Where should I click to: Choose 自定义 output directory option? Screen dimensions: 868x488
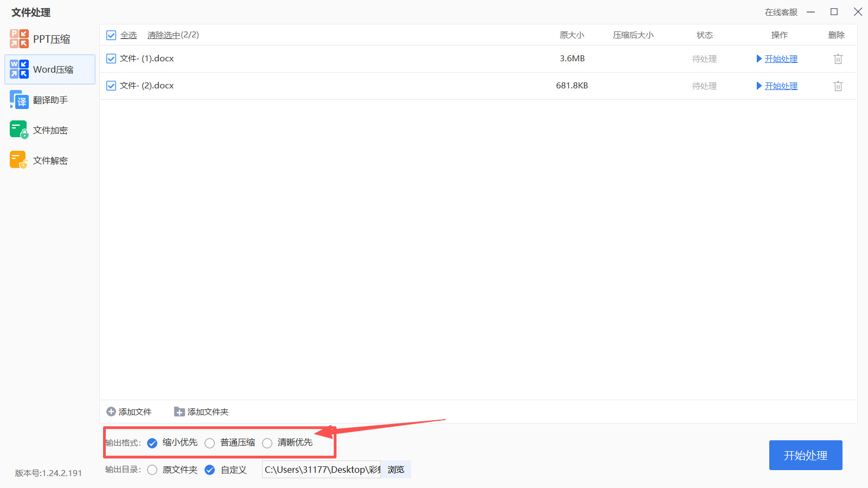210,470
